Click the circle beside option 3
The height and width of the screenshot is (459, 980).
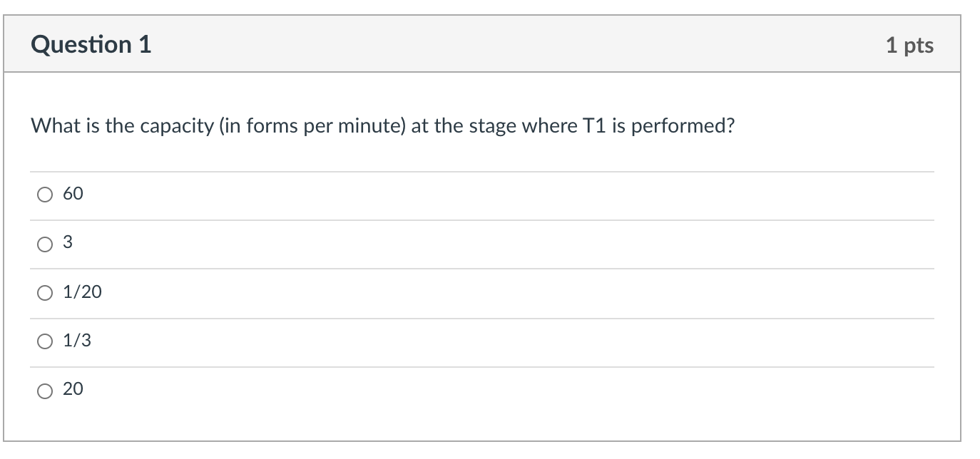(44, 242)
